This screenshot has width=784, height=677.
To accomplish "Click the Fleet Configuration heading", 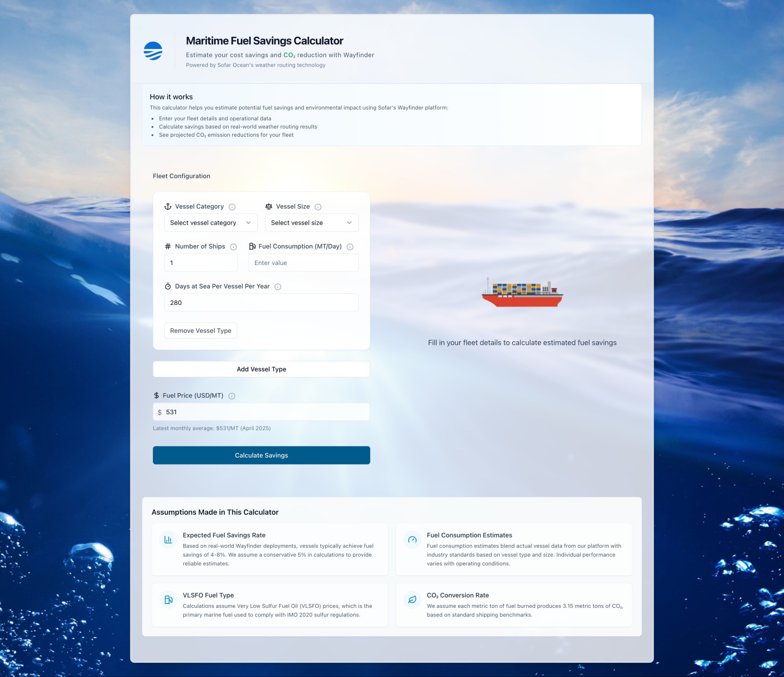I will [182, 176].
